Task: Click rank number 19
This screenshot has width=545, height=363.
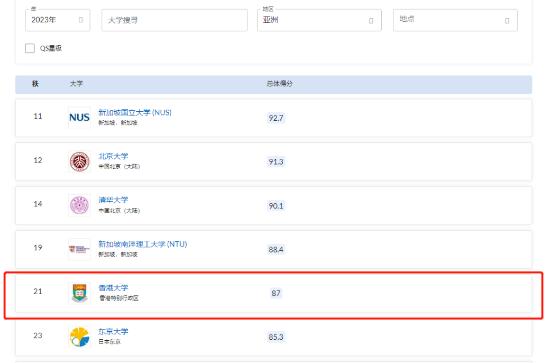Action: tap(38, 248)
